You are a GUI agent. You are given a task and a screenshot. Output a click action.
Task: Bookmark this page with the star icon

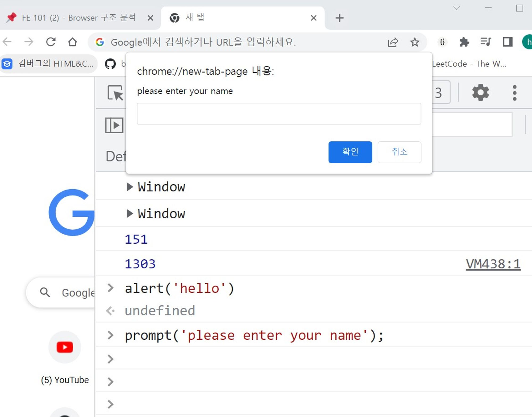click(414, 42)
